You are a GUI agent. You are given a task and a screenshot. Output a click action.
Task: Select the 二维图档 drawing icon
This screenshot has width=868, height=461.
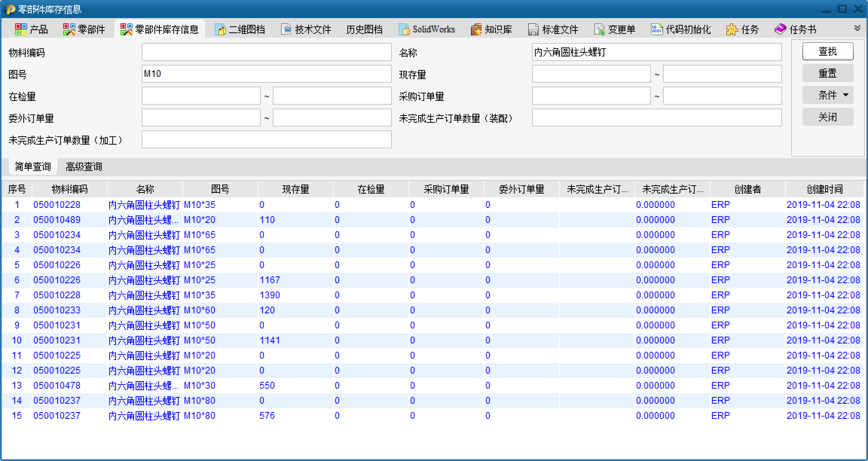click(220, 29)
